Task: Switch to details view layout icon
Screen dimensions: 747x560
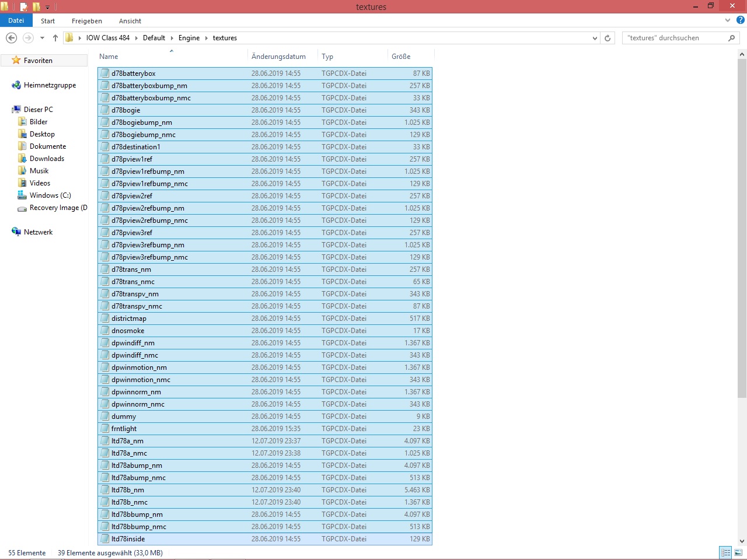Action: 725,552
